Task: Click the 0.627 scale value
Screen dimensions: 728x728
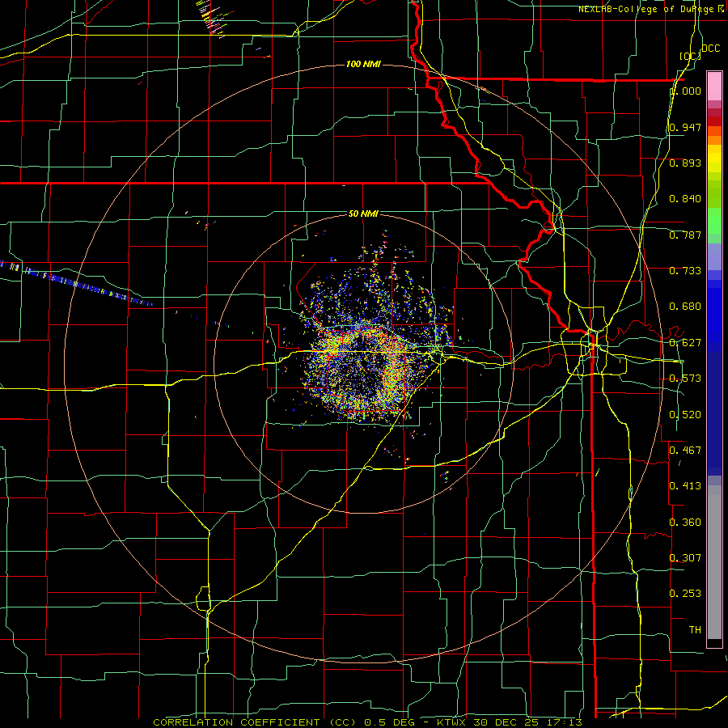Action: (685, 343)
